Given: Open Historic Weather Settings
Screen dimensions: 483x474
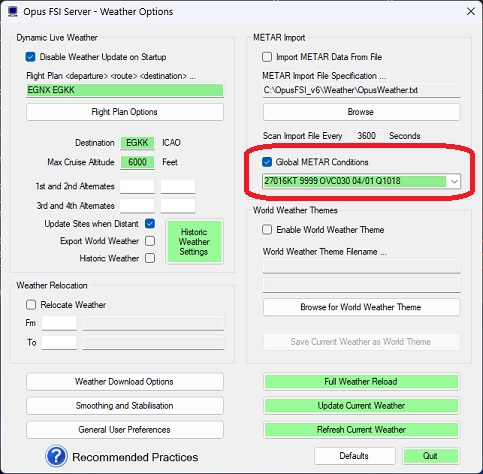Looking at the screenshot, I should (194, 242).
